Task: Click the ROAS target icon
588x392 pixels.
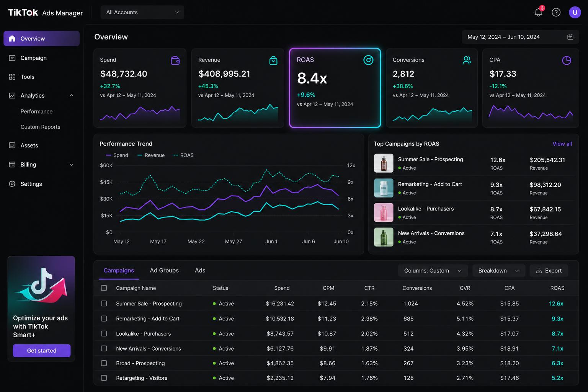Action: pyautogui.click(x=368, y=60)
